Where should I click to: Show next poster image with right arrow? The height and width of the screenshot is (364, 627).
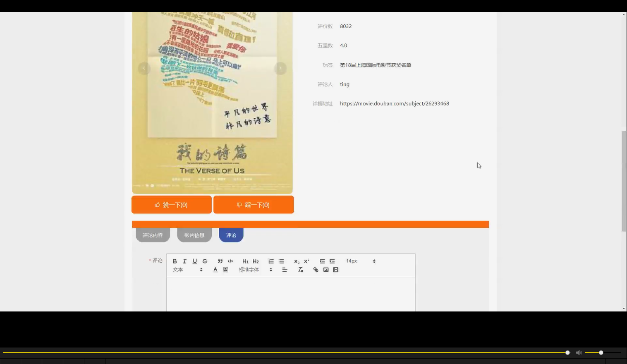pyautogui.click(x=280, y=68)
